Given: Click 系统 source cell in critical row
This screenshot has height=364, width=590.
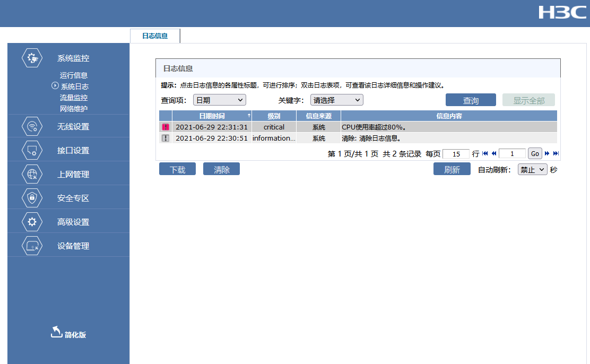Looking at the screenshot, I should 319,127.
